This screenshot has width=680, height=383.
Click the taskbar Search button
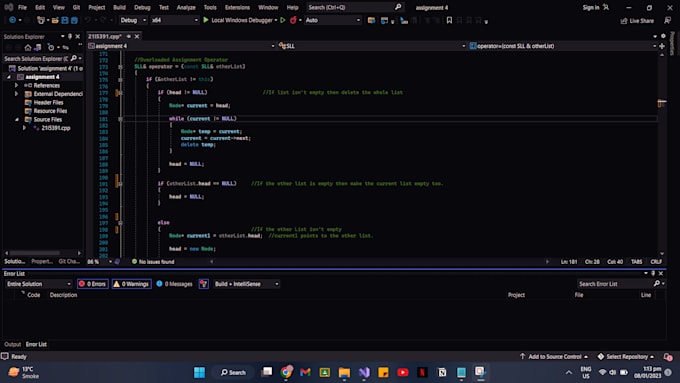(233, 372)
